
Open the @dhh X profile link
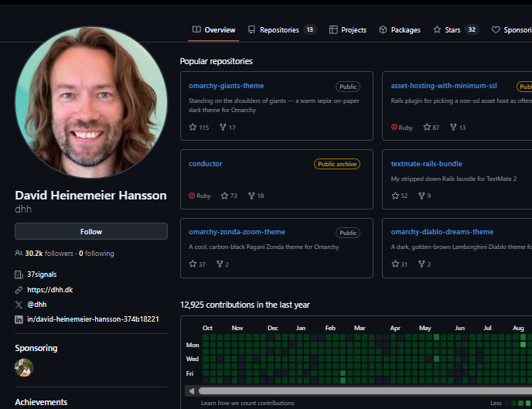36,305
